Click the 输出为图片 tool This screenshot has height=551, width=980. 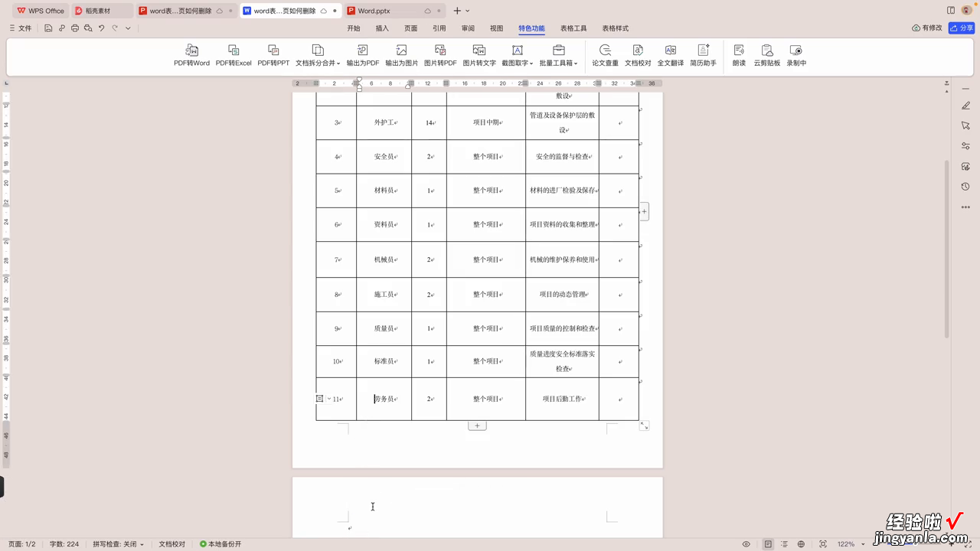[x=402, y=55]
